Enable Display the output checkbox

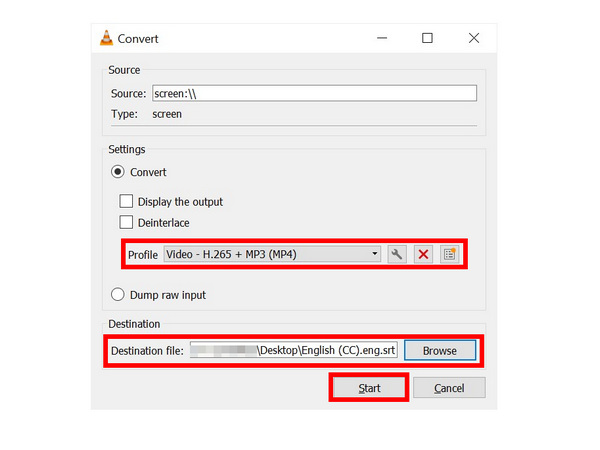126,201
